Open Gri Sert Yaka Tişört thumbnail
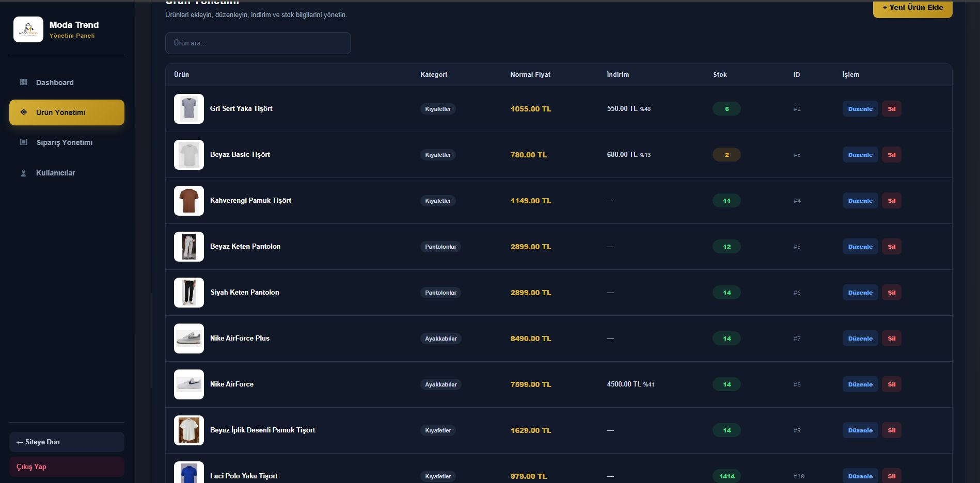 189,109
